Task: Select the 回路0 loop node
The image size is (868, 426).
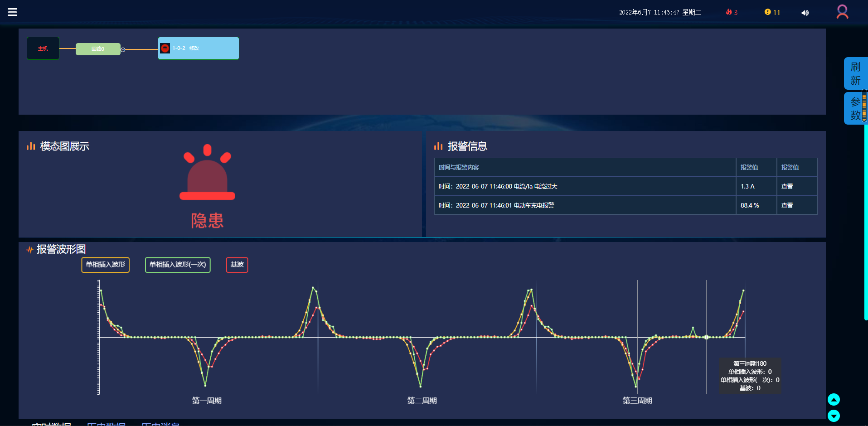Action: (x=98, y=49)
